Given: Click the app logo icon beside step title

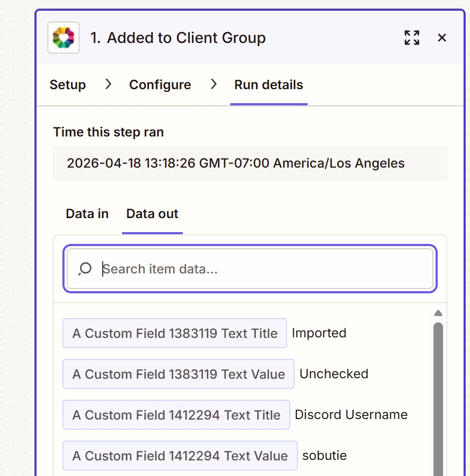Looking at the screenshot, I should coord(63,38).
